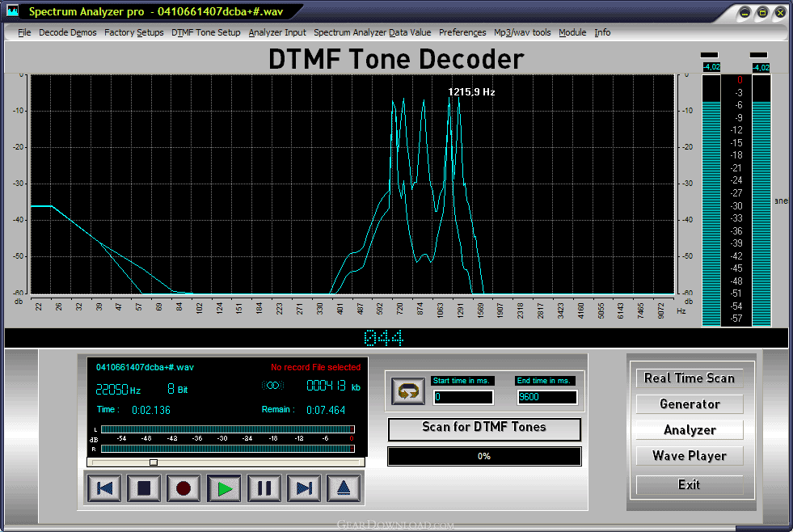
Task: Open the Analyzer module
Action: (x=690, y=430)
